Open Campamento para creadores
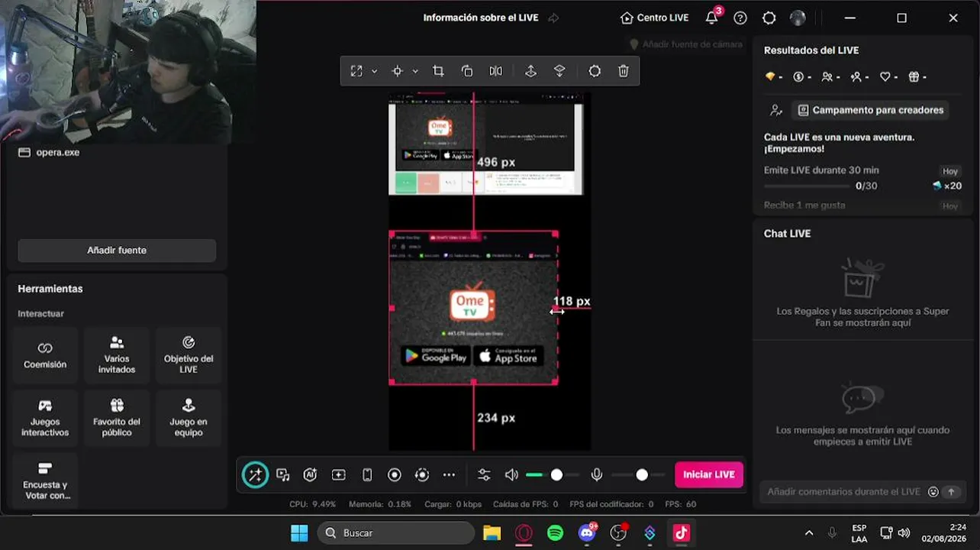 pos(870,110)
